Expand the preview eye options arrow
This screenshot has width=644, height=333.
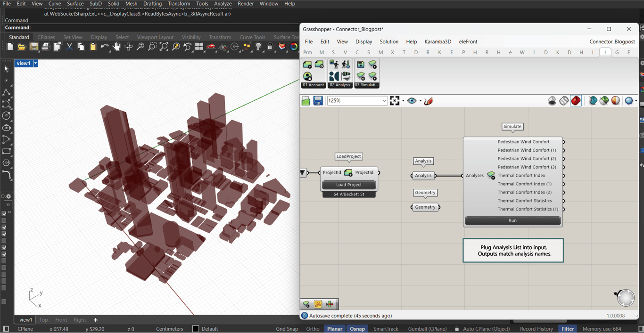[x=420, y=101]
